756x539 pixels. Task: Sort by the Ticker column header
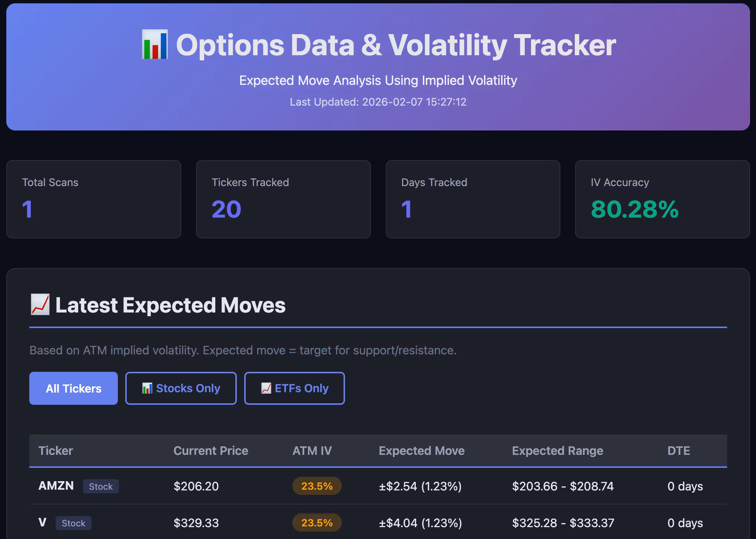click(x=56, y=451)
